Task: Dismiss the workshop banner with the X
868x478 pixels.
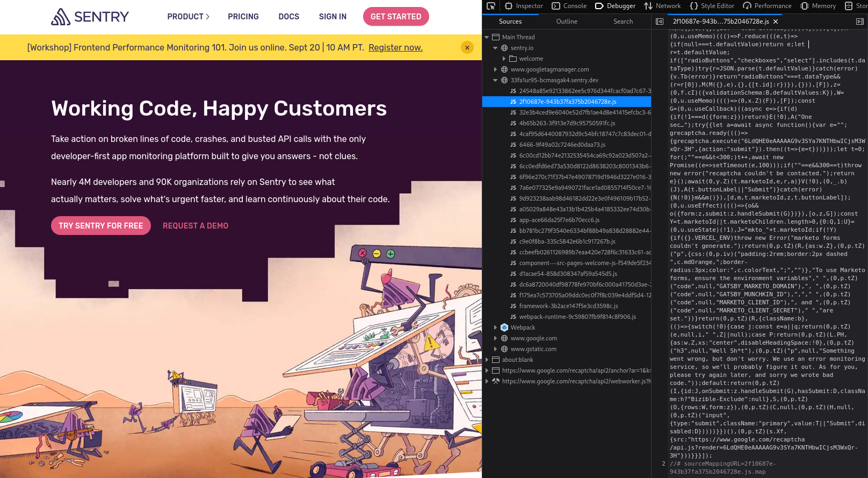Action: (467, 47)
